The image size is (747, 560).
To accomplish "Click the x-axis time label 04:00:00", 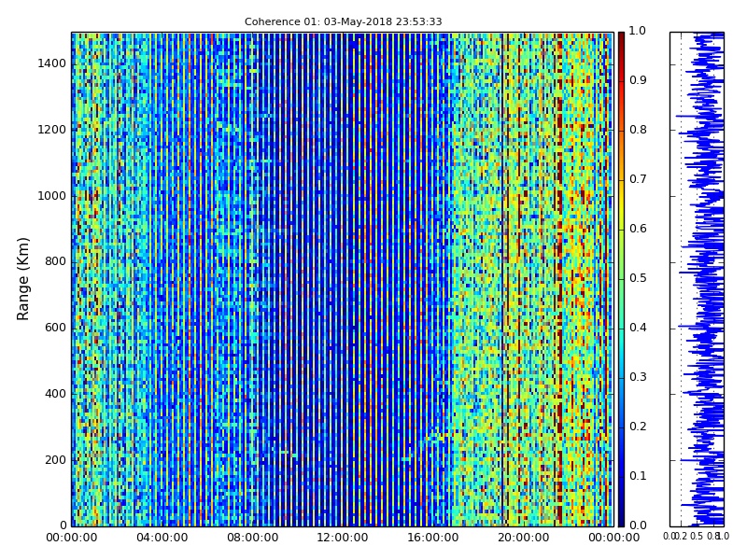I will [x=162, y=538].
